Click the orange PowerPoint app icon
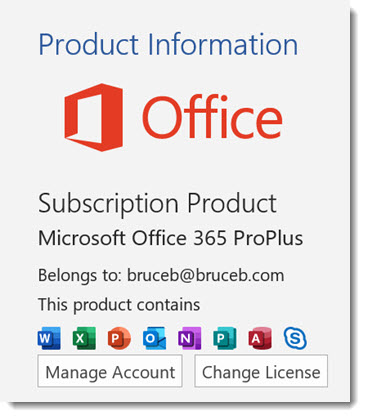365x417 pixels. [x=119, y=338]
